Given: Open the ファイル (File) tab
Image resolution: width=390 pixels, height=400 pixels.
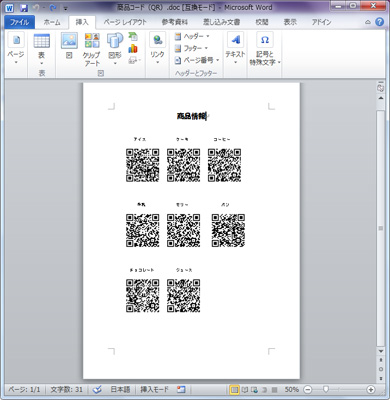Looking at the screenshot, I should [x=19, y=22].
